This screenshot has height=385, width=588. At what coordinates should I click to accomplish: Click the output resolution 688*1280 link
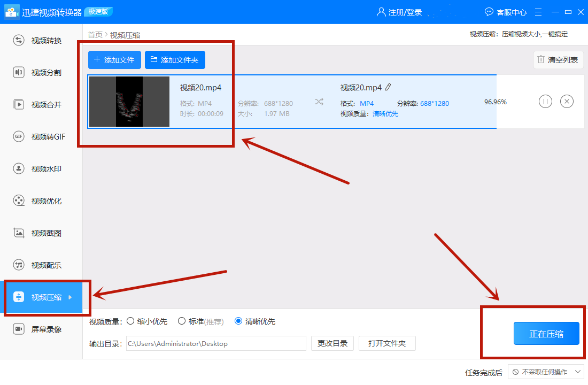click(x=435, y=104)
